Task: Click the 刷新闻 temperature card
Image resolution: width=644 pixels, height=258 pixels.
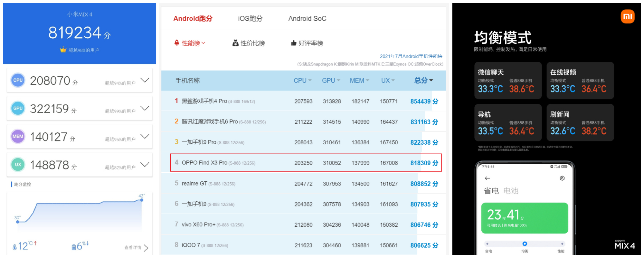Action: point(580,122)
